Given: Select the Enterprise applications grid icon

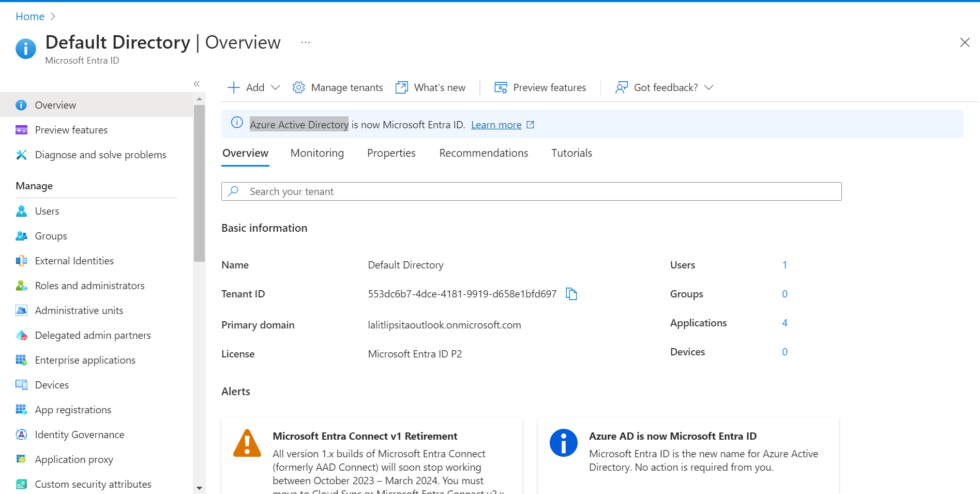Looking at the screenshot, I should [21, 360].
